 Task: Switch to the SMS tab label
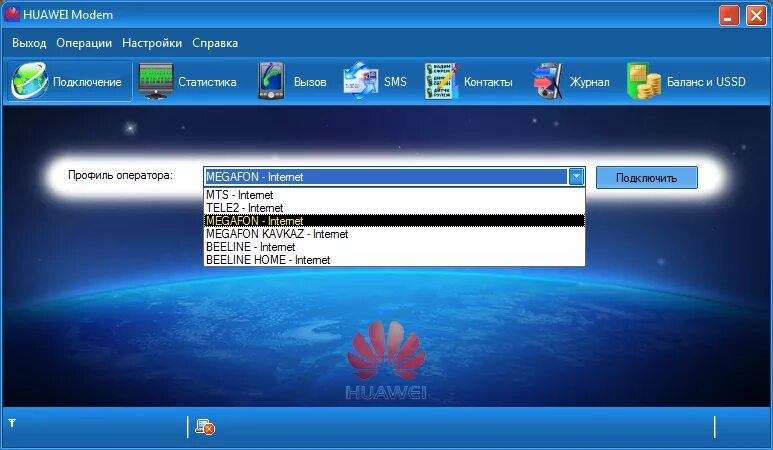click(x=395, y=82)
